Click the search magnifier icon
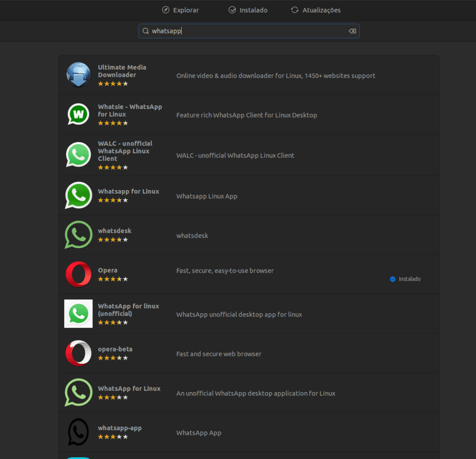The height and width of the screenshot is (459, 476). point(145,31)
